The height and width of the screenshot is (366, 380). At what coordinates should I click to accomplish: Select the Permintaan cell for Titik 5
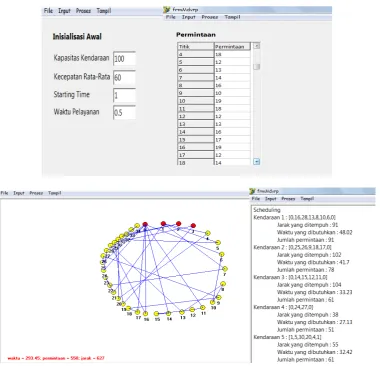tap(232, 62)
